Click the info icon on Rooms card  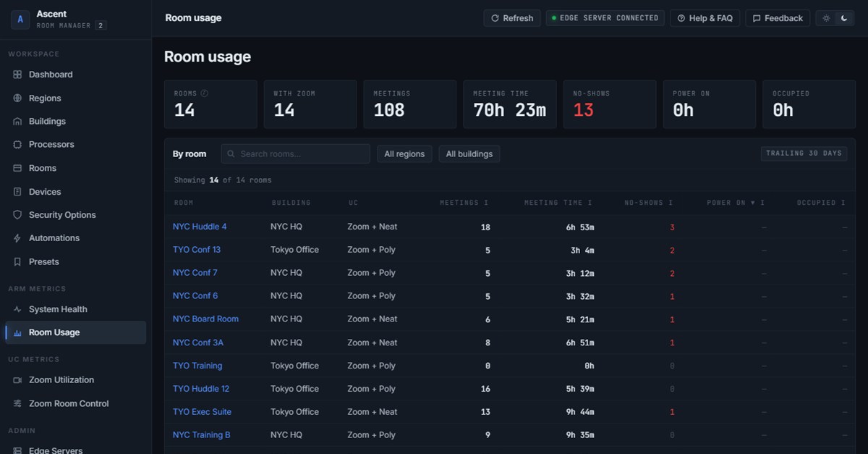[204, 93]
